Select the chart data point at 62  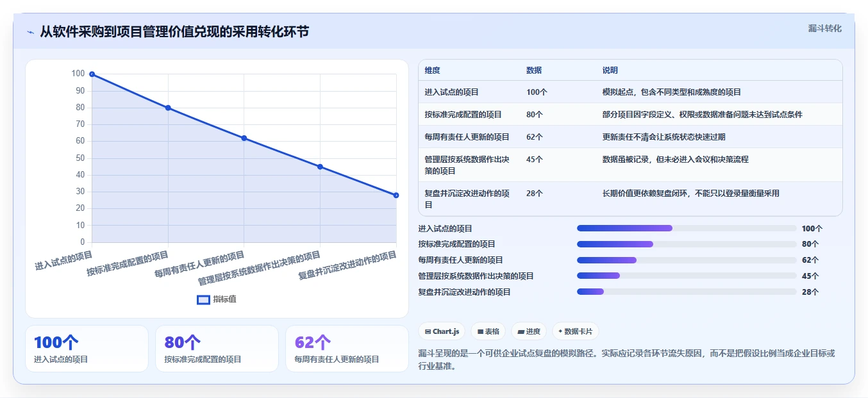point(244,138)
